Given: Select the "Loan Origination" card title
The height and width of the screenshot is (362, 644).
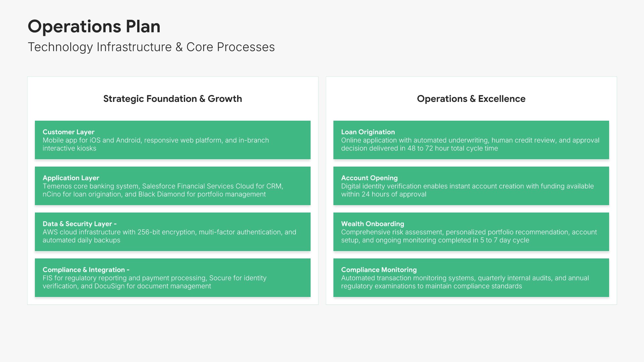Looking at the screenshot, I should pos(368,132).
